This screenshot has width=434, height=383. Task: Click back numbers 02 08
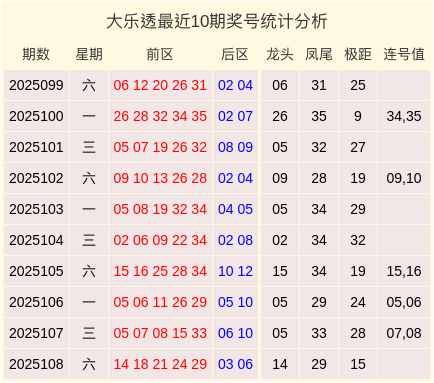(x=235, y=240)
